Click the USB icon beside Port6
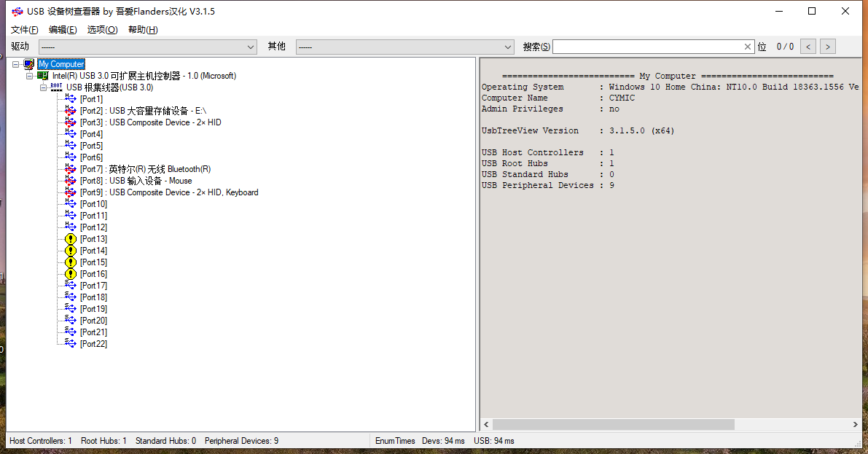 (70, 157)
